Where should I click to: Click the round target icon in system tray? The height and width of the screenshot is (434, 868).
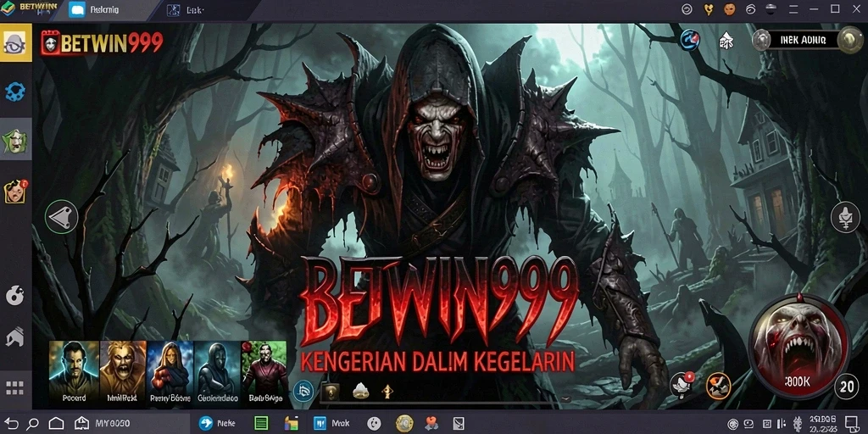coord(733,424)
